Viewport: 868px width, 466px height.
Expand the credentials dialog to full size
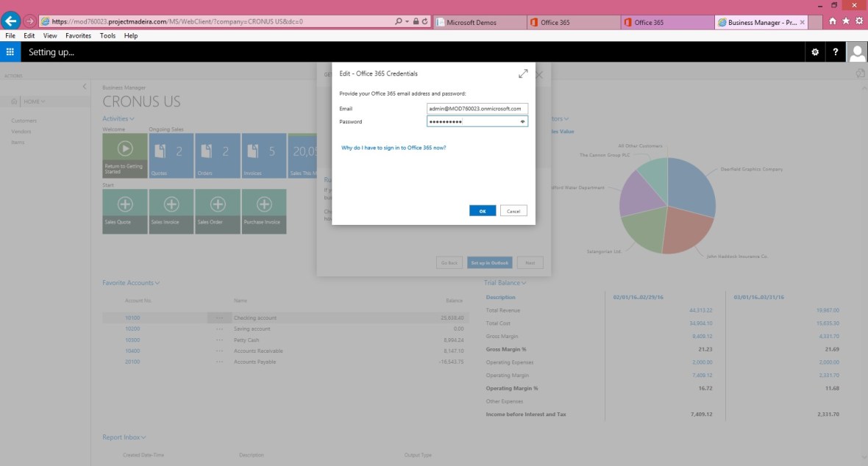(523, 74)
